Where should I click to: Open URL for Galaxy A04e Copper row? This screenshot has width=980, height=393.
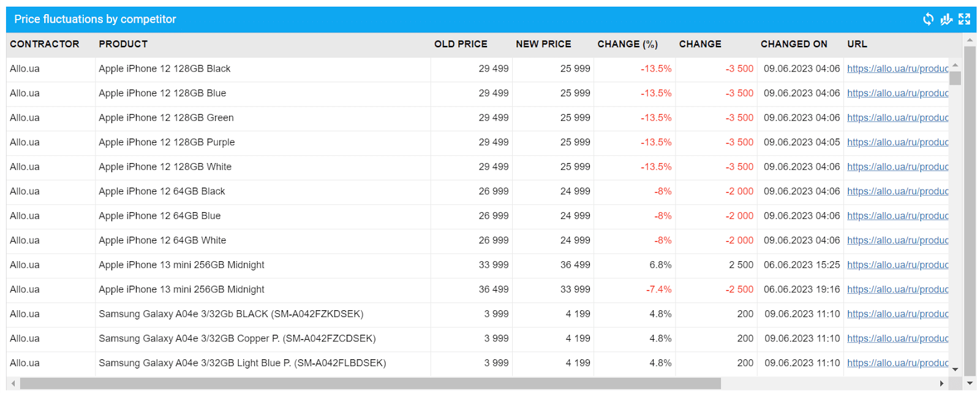(897, 338)
